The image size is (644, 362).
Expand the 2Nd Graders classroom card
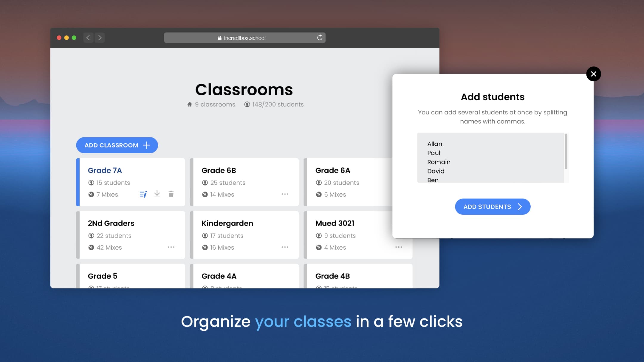(172, 247)
